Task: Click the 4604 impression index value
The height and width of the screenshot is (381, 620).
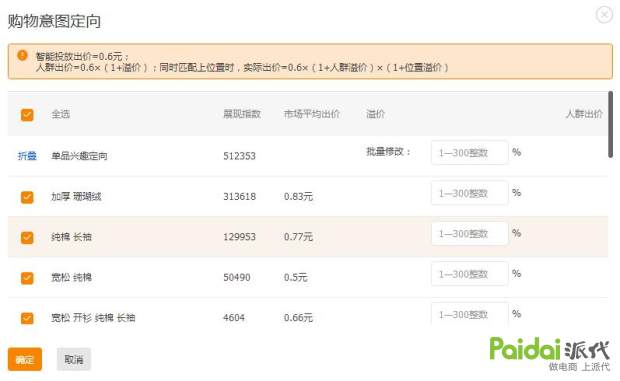Action: click(234, 318)
